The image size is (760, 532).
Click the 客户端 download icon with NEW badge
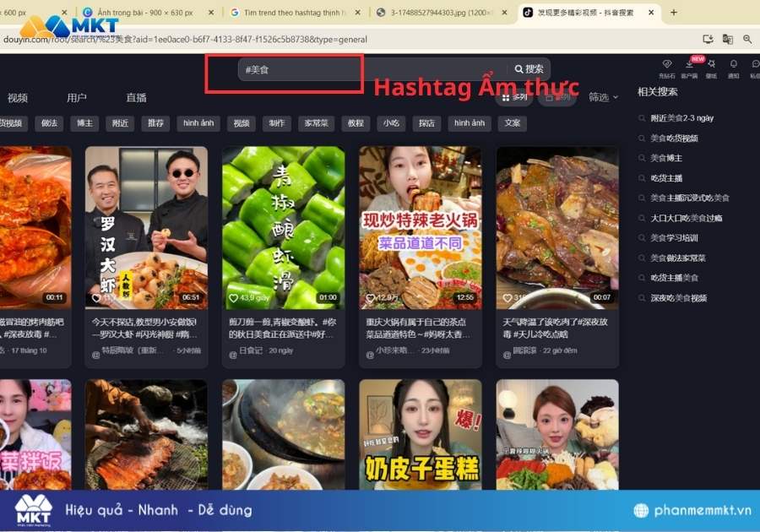pyautogui.click(x=690, y=66)
